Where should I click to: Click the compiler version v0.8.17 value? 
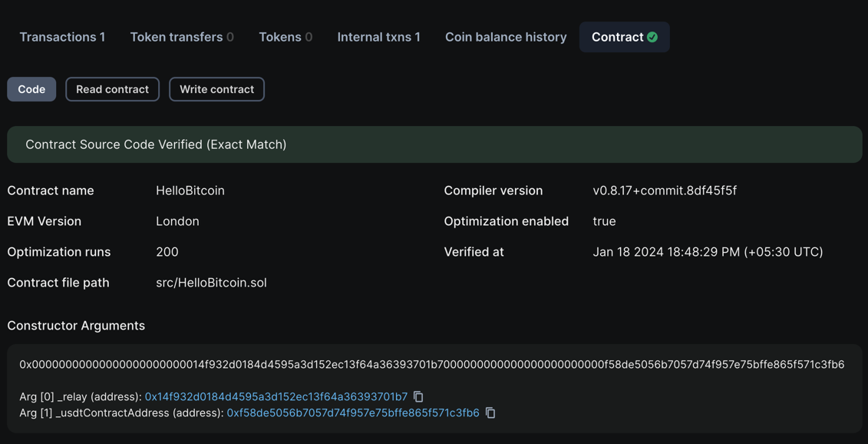(666, 190)
